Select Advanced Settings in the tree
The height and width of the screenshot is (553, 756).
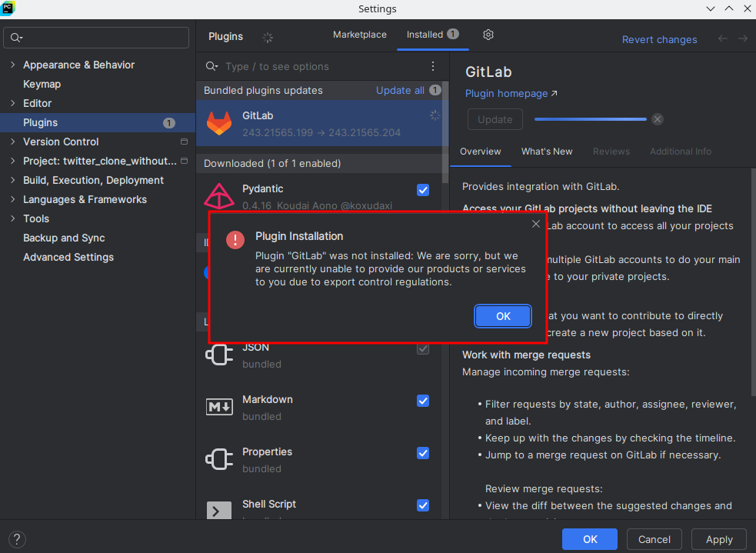click(x=68, y=258)
